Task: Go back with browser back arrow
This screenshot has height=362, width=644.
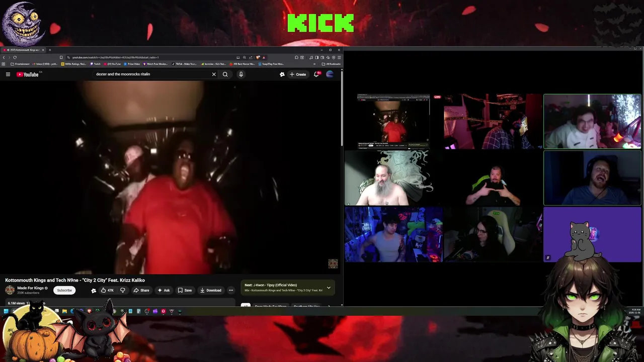Action: [4, 57]
